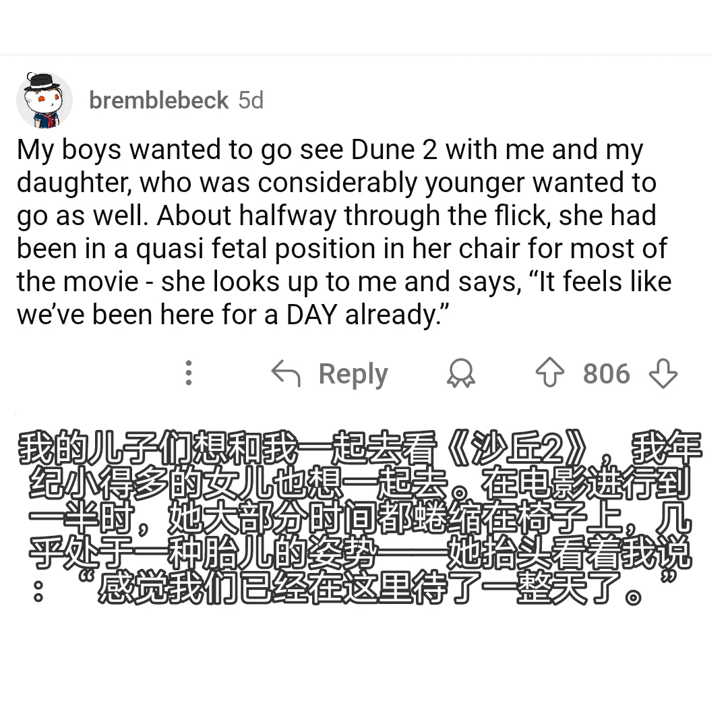Click the first line of Chinese translation text
This screenshot has width=728, height=728.
[x=360, y=448]
